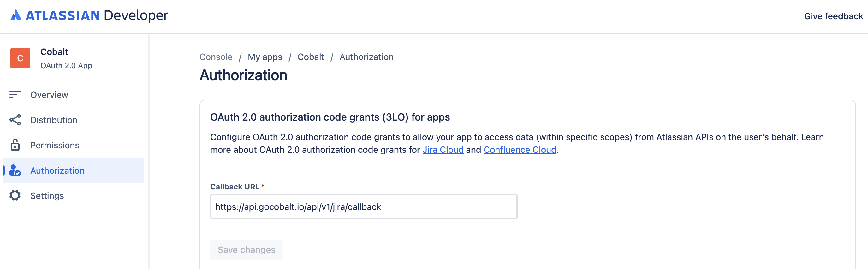Image resolution: width=868 pixels, height=269 pixels.
Task: Click the Authorization user-check icon
Action: click(15, 170)
